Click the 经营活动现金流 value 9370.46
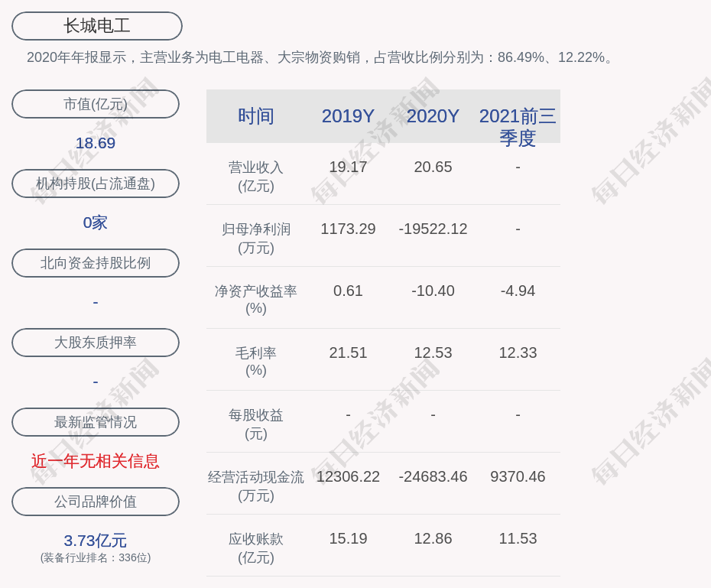The height and width of the screenshot is (588, 711). point(518,476)
